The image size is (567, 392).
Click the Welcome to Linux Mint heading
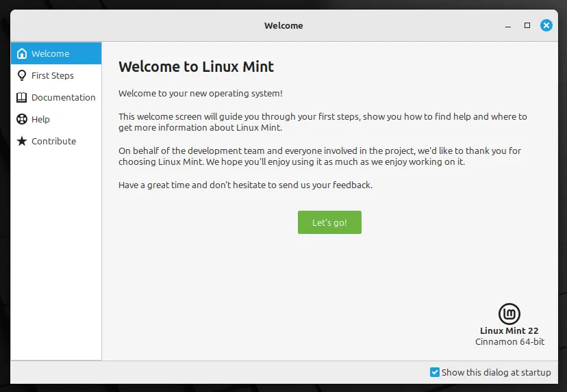pos(196,67)
